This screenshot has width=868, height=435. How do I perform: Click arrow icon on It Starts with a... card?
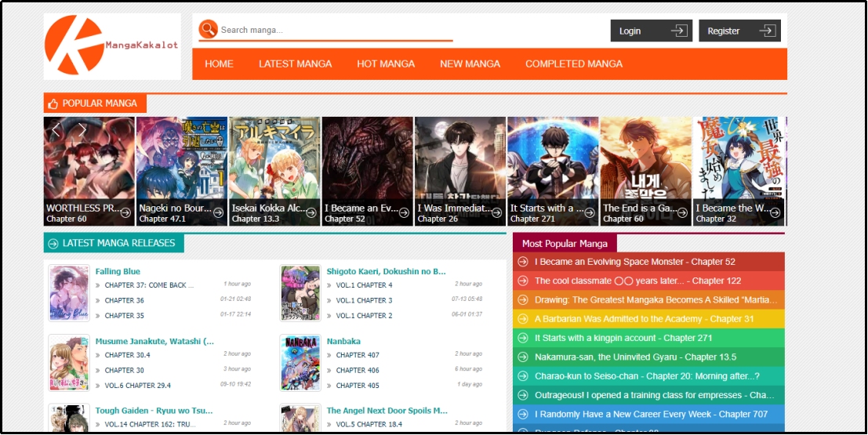pos(590,212)
